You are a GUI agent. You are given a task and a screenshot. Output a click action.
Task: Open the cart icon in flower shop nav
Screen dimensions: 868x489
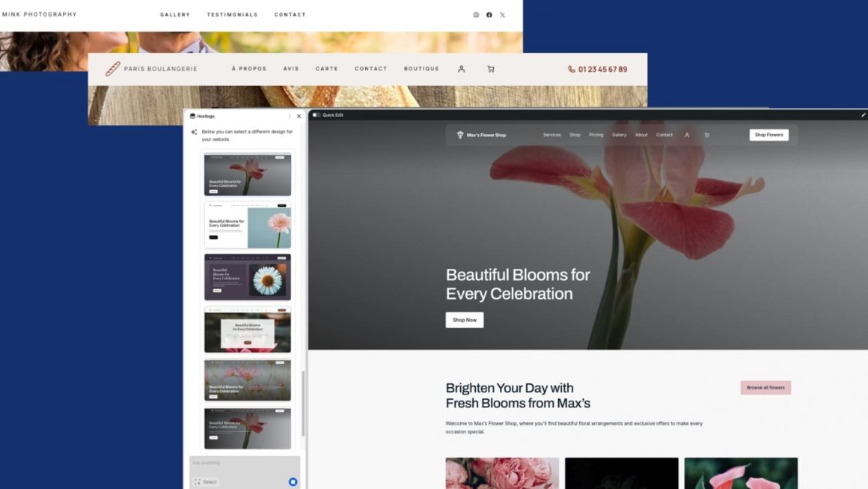click(x=707, y=135)
